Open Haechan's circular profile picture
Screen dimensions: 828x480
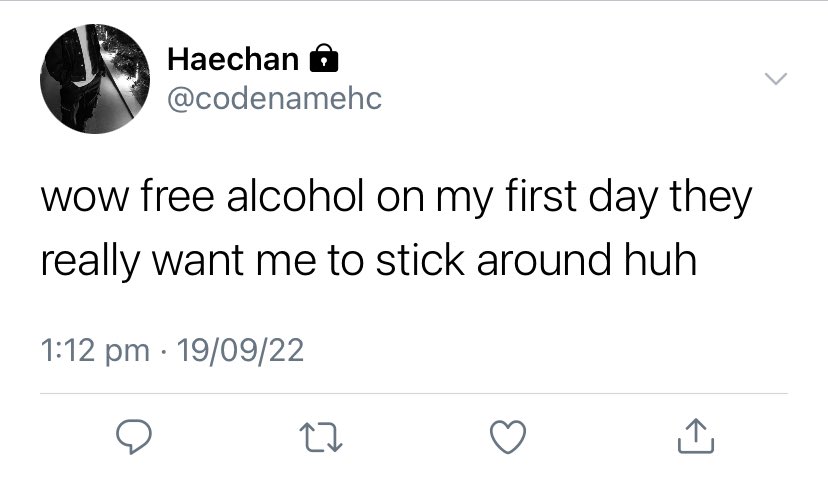(91, 81)
